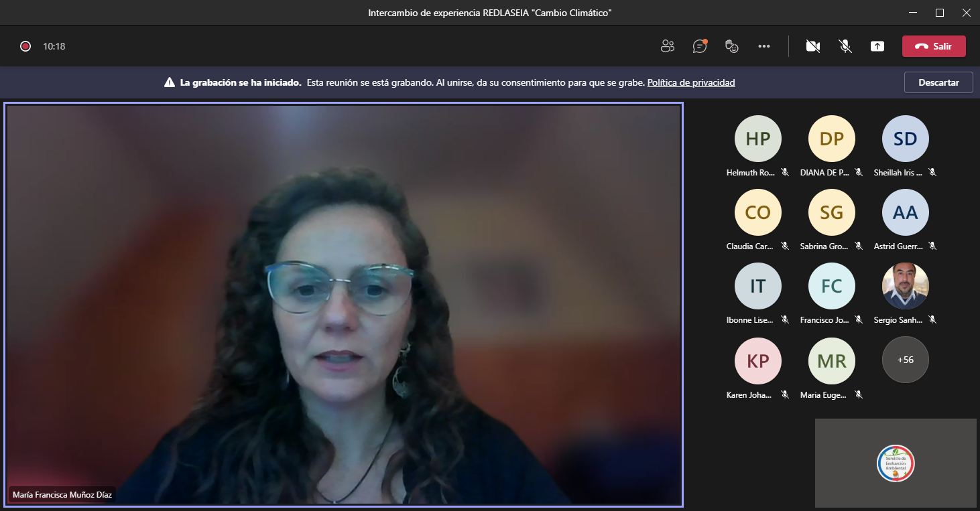Open the more actions ellipsis menu

coord(764,46)
